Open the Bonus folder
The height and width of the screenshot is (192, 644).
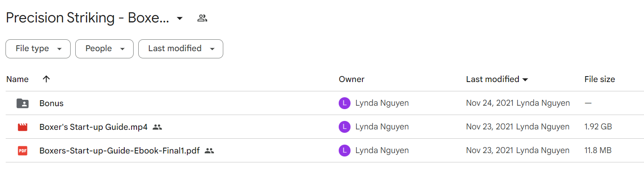click(52, 103)
